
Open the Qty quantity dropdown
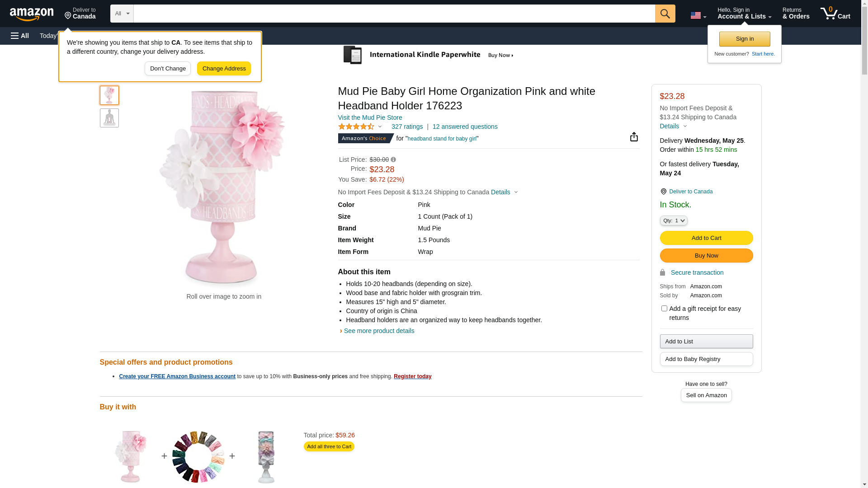click(x=674, y=221)
